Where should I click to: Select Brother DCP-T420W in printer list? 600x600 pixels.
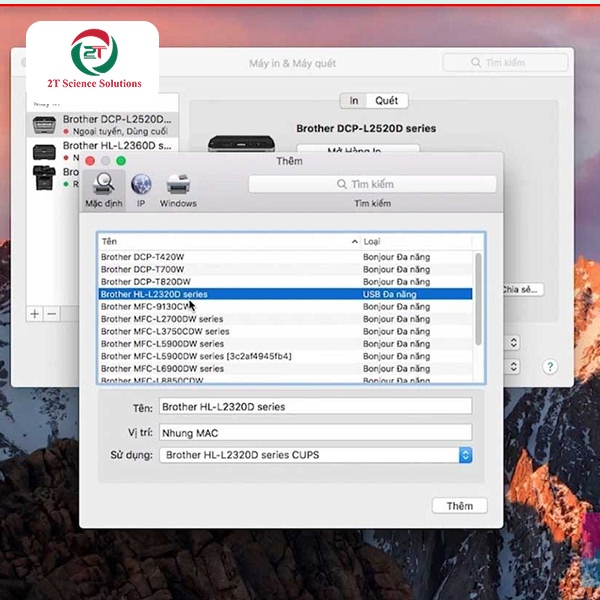click(x=143, y=257)
